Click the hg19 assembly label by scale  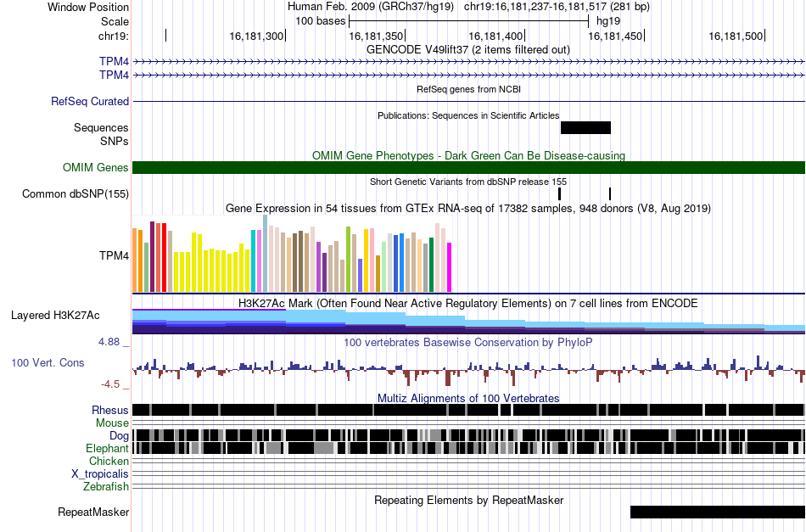point(608,21)
